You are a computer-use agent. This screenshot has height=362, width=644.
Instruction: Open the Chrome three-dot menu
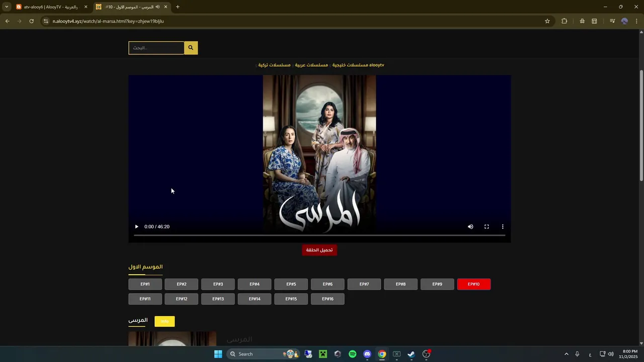pyautogui.click(x=636, y=21)
